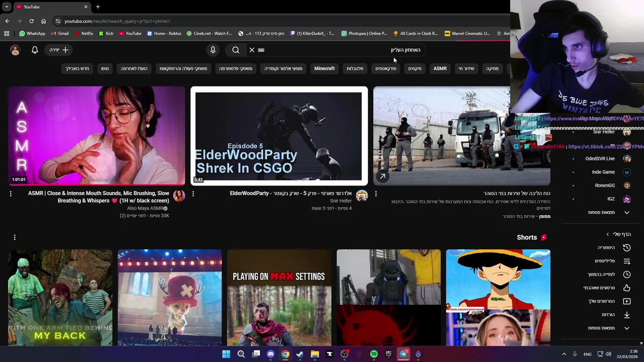644x362 pixels.
Task: Clear the search box with the X
Action: 252,50
